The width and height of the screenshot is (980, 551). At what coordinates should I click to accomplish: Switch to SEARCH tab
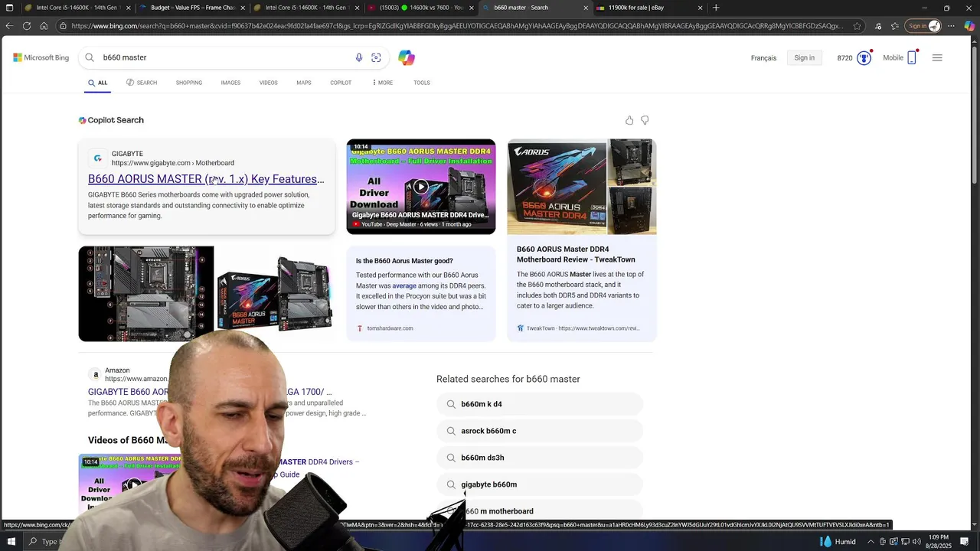142,83
